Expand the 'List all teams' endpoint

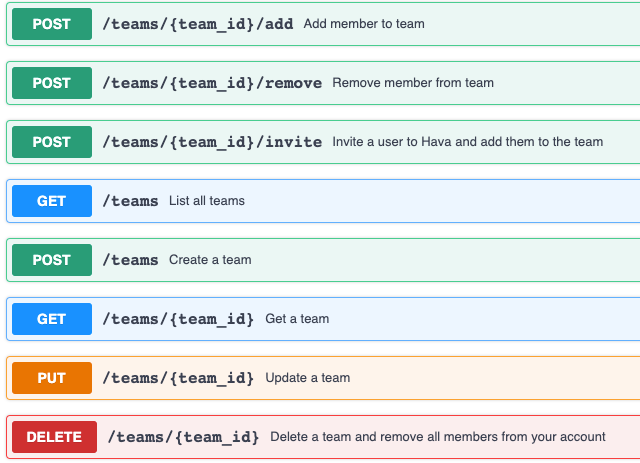click(x=206, y=201)
